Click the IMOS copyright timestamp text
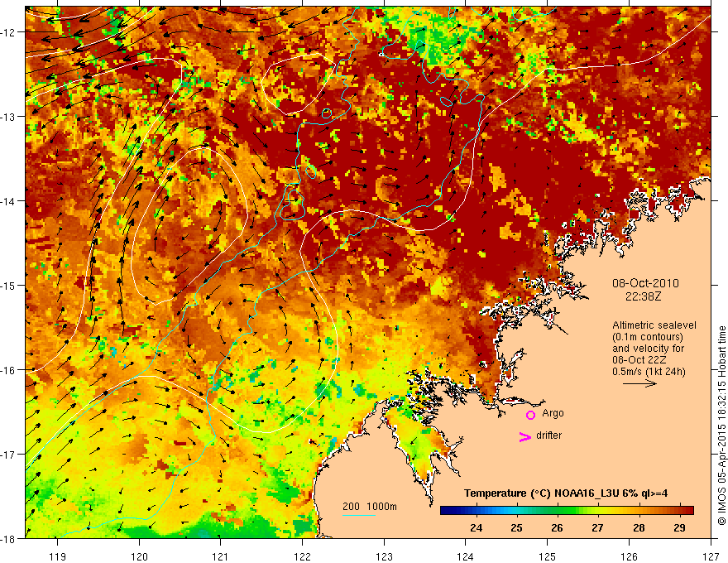 pos(721,426)
